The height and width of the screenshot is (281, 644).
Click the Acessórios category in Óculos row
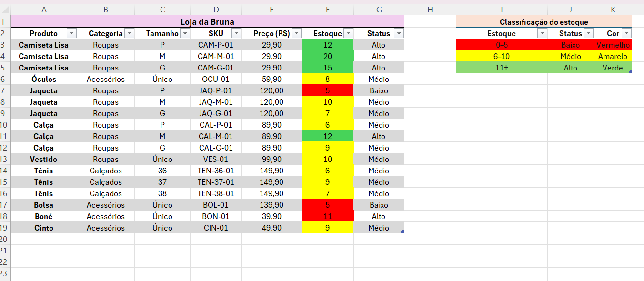click(106, 79)
